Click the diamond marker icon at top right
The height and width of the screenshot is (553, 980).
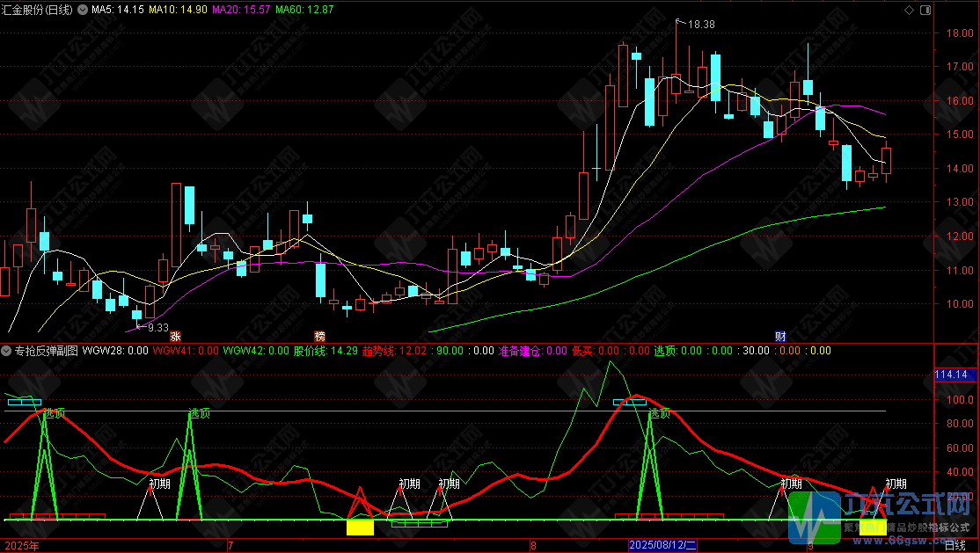[910, 10]
